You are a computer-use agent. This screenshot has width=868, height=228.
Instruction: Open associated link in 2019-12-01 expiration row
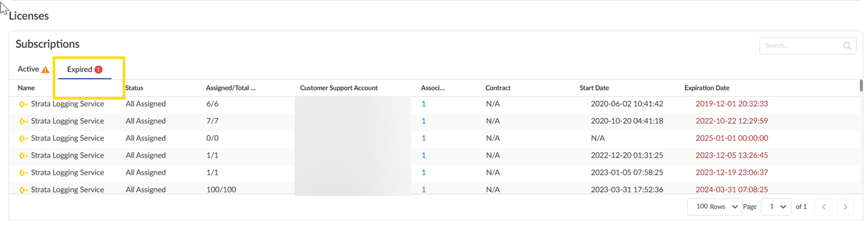424,104
